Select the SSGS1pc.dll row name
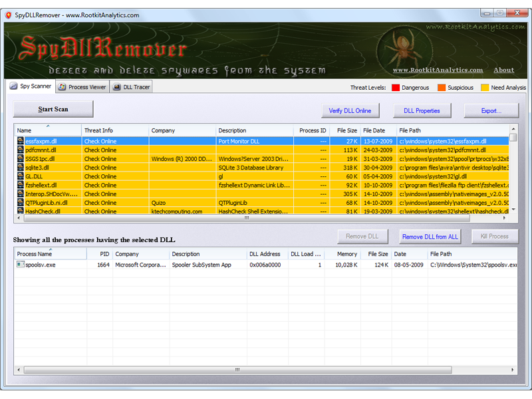 (x=40, y=159)
